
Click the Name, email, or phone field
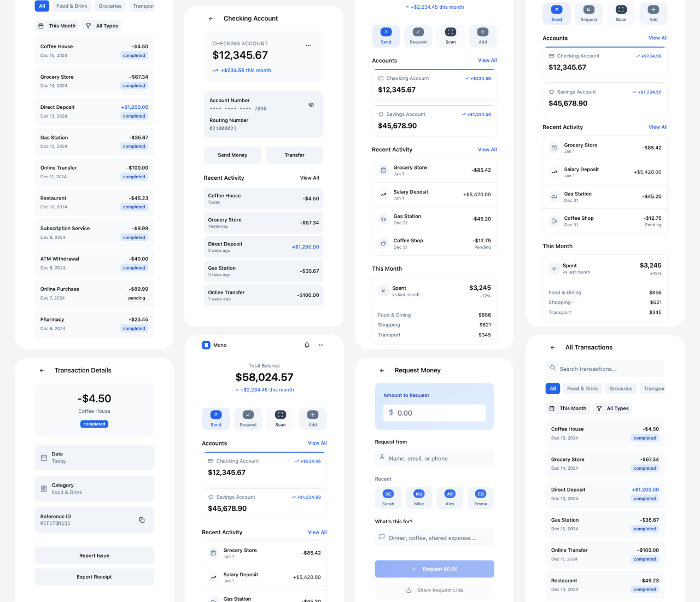434,458
